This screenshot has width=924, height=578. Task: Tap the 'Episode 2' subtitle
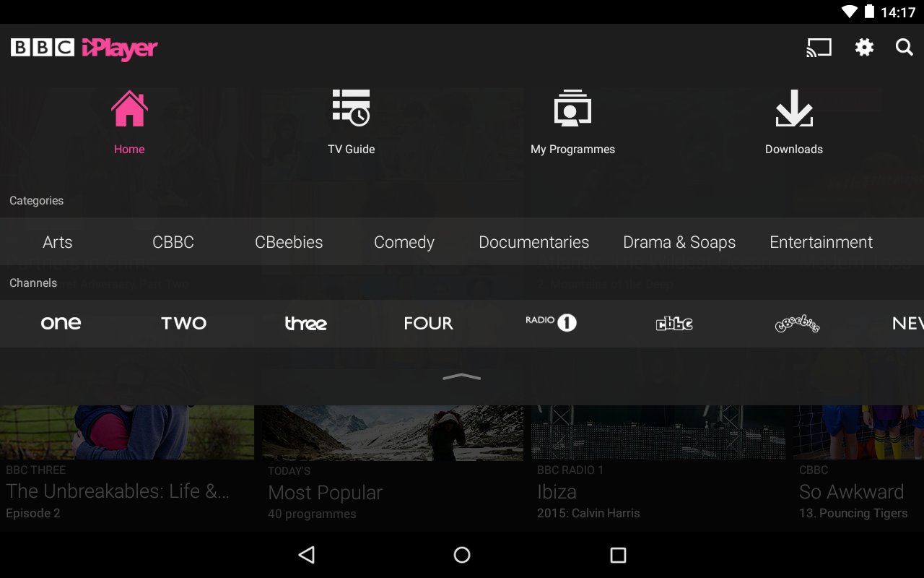click(33, 514)
